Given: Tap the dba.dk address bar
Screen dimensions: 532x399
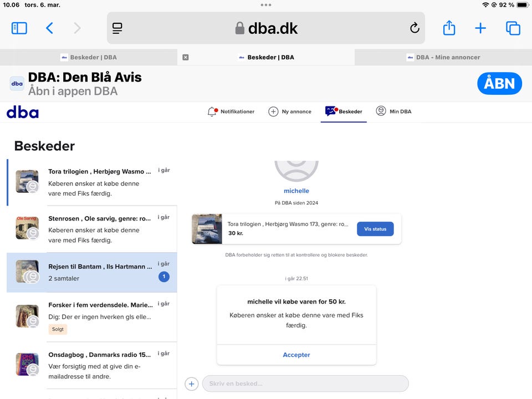Looking at the screenshot, I should pos(265,28).
